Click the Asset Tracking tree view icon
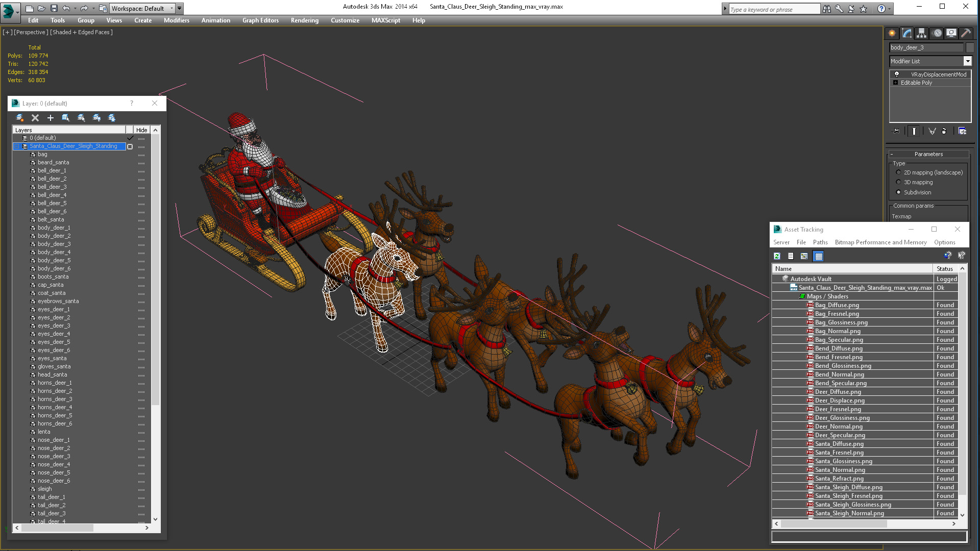 click(804, 256)
